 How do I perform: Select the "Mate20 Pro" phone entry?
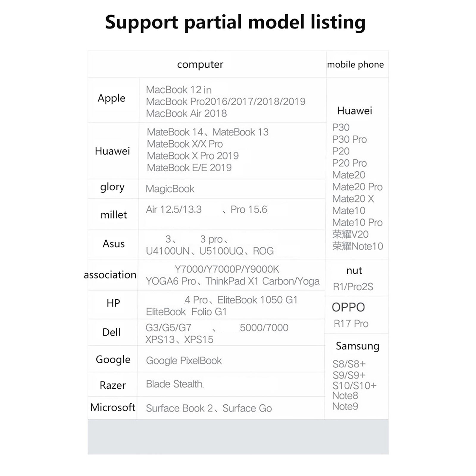point(357,187)
